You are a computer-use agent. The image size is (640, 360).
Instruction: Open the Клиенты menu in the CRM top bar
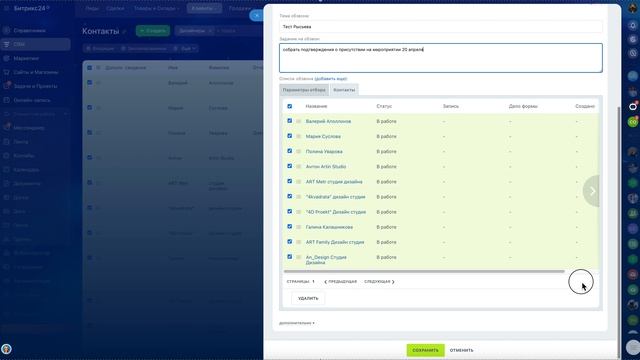point(204,8)
